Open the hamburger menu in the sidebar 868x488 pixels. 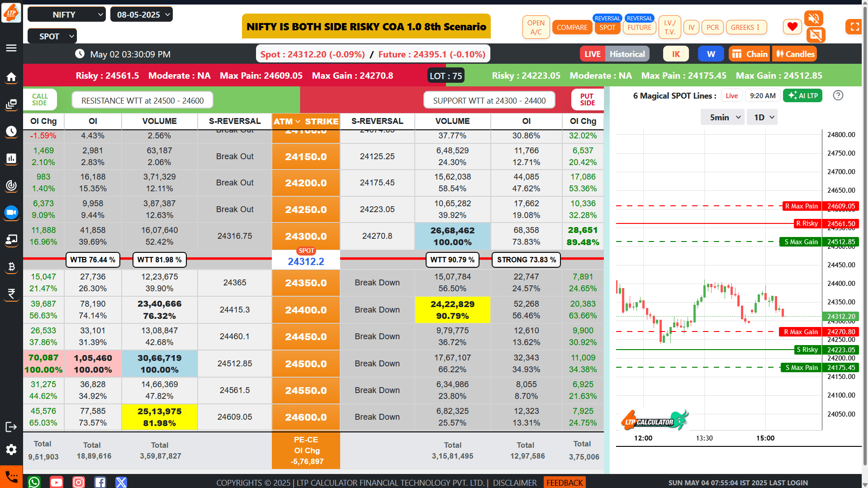tap(11, 48)
